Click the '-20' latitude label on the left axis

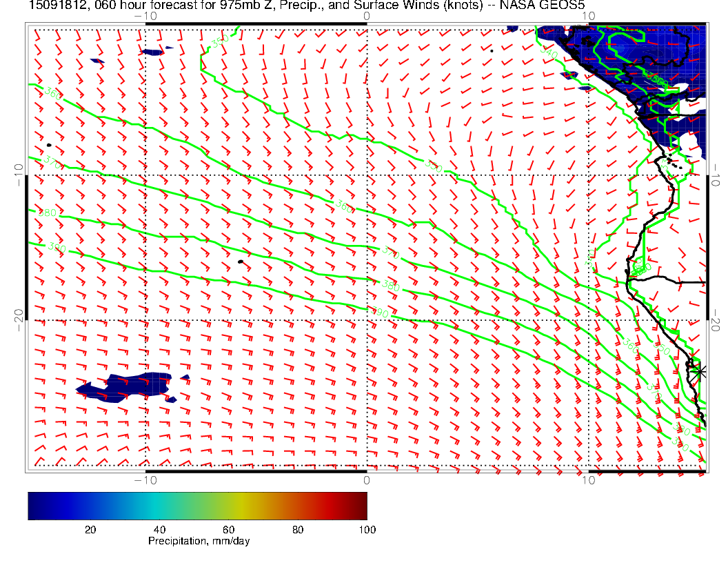tap(19, 320)
